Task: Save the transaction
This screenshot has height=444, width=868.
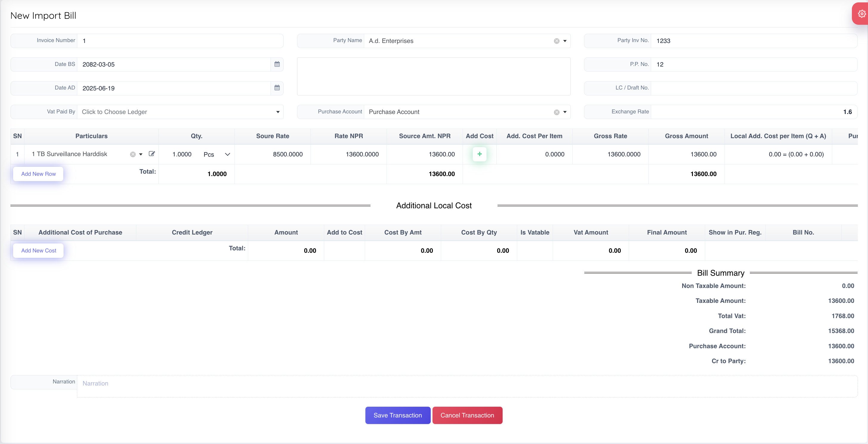Action: (x=398, y=415)
